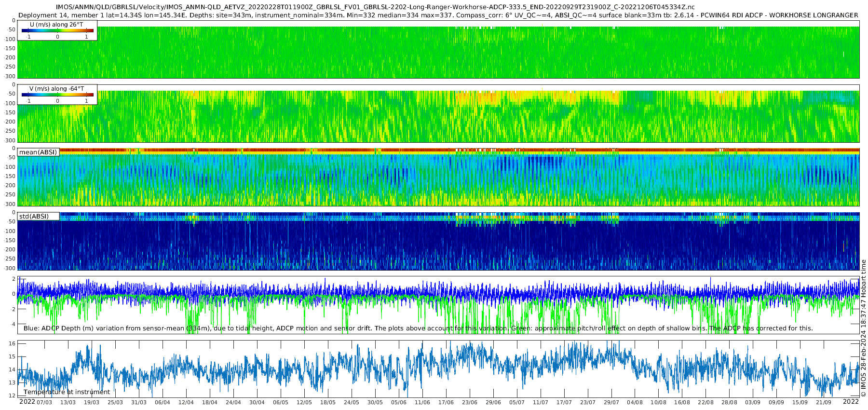The image size is (868, 410).
Task: Click the '25/03' date tick
Action: pyautogui.click(x=115, y=403)
